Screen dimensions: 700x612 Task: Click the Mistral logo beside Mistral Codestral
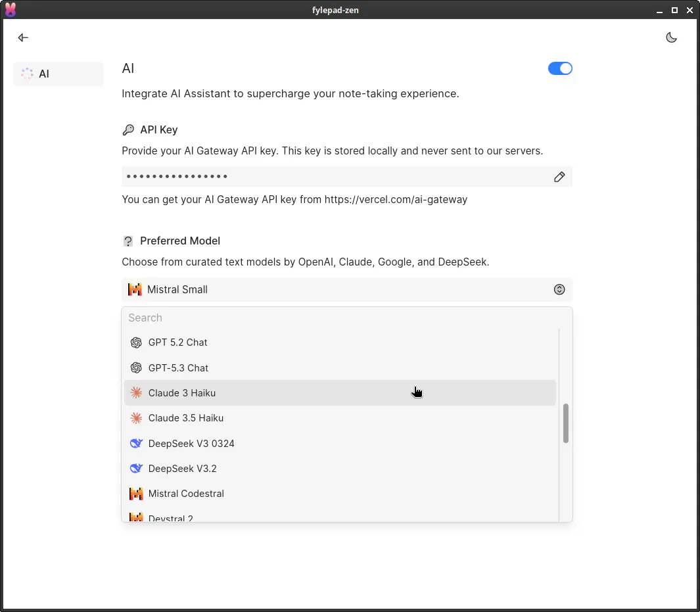coord(136,493)
